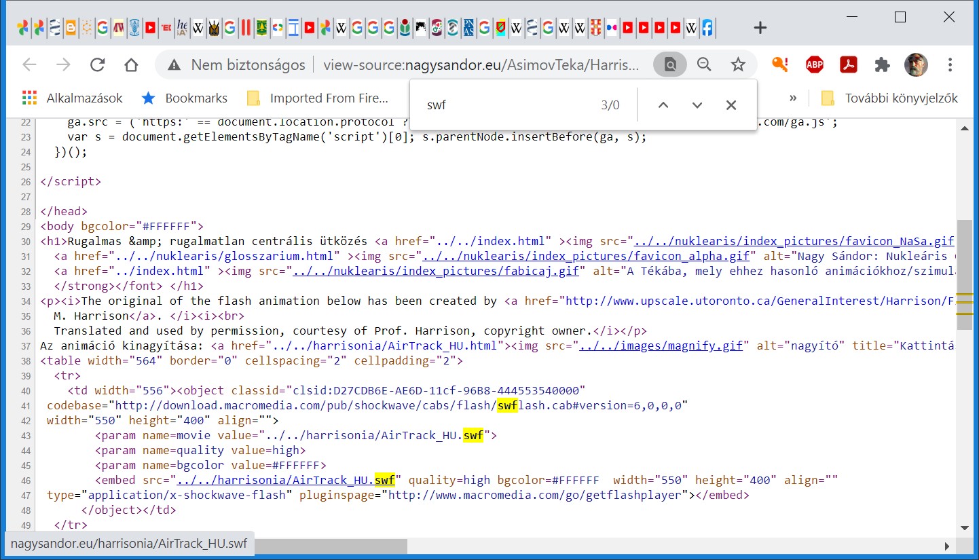The image size is (979, 560).
Task: Close the find bar
Action: coord(731,105)
